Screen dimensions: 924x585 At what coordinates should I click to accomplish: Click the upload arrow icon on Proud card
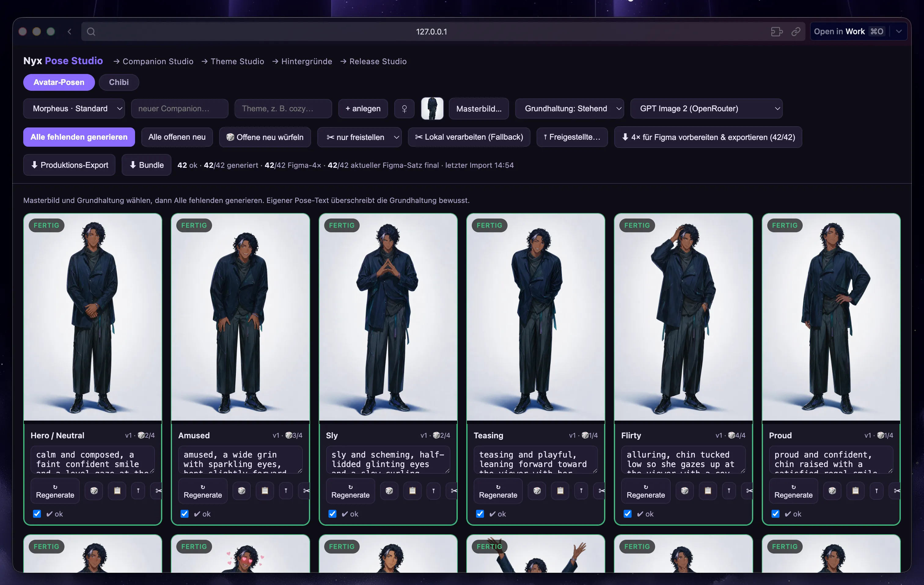pos(877,491)
